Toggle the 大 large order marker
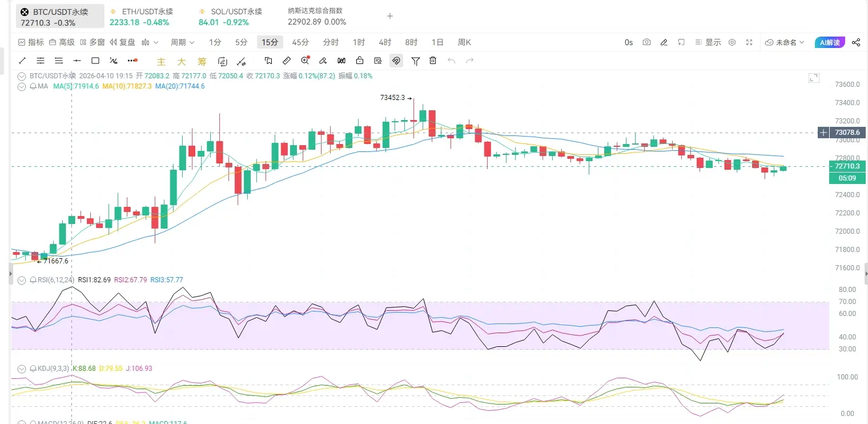This screenshot has width=868, height=424. click(x=182, y=61)
